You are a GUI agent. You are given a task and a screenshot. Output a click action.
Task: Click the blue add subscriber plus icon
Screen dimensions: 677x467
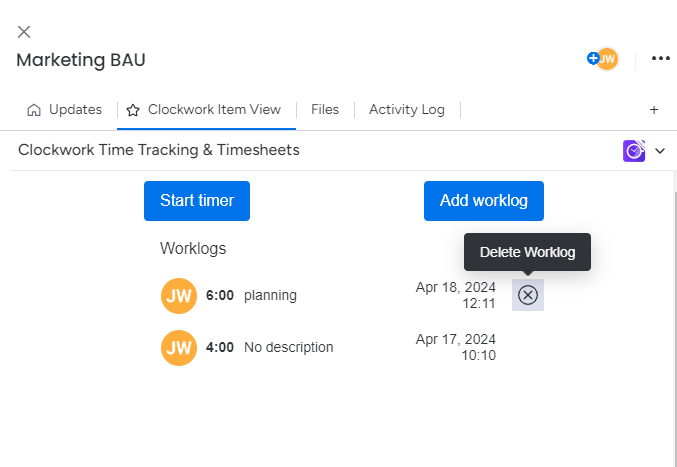pyautogui.click(x=593, y=59)
